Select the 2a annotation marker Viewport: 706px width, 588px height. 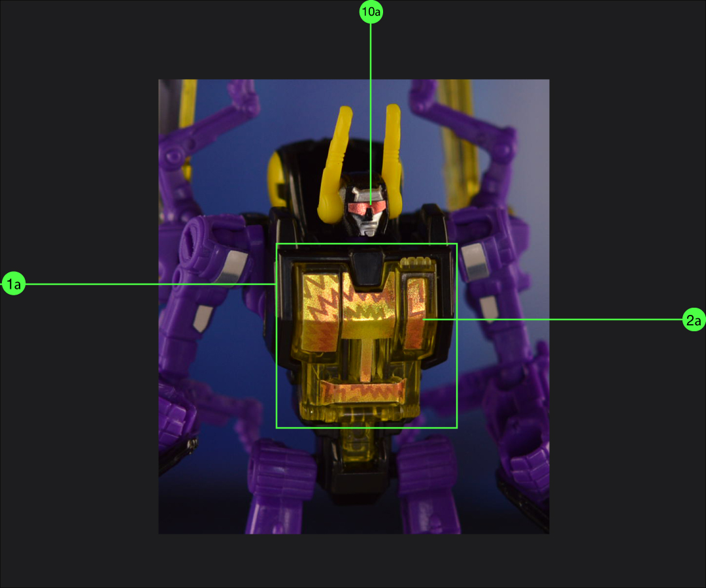(x=694, y=319)
